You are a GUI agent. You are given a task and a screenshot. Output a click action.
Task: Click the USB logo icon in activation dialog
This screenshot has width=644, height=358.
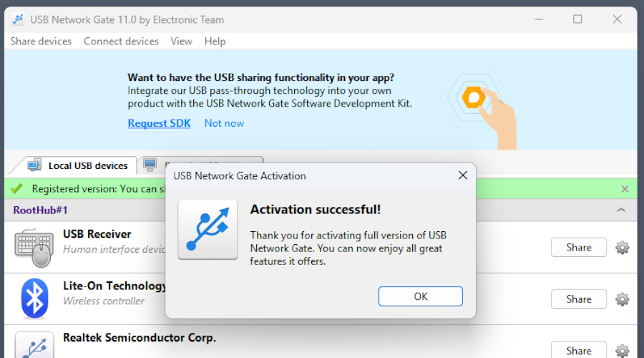pos(208,230)
